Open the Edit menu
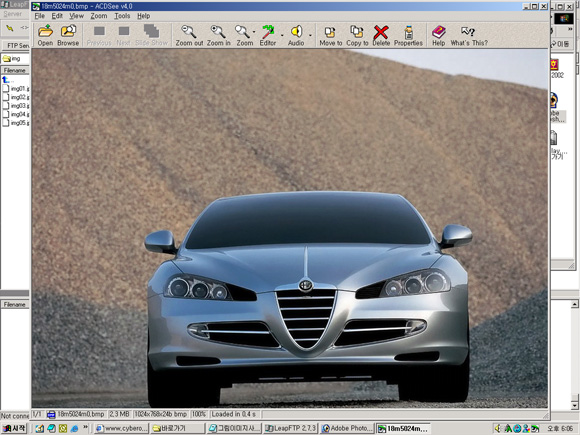This screenshot has width=580, height=435. click(x=57, y=16)
